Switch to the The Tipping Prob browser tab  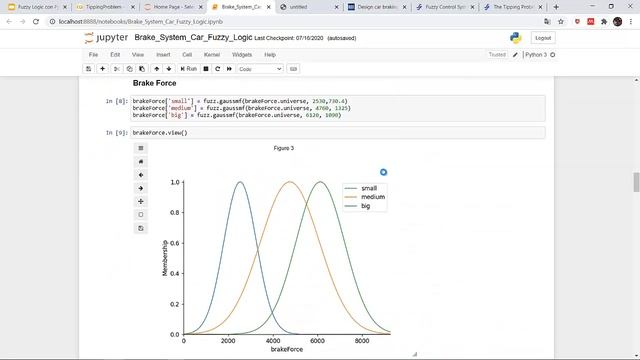[x=513, y=7]
